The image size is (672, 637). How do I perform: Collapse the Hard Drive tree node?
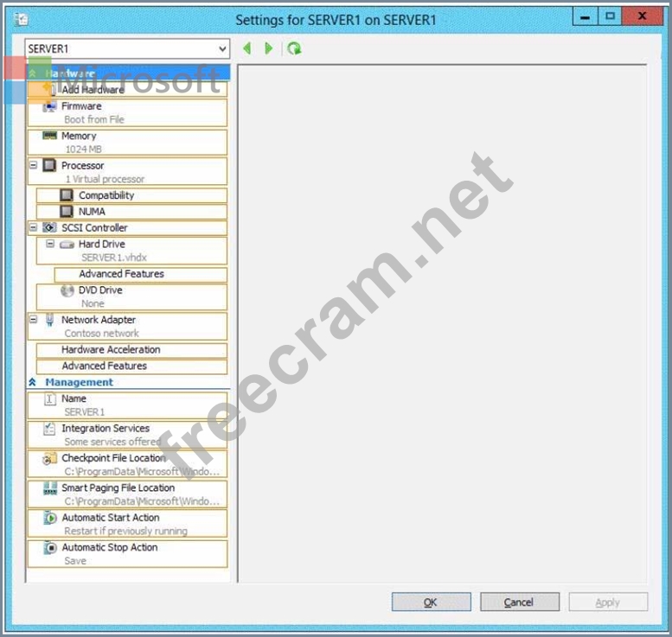[x=50, y=244]
